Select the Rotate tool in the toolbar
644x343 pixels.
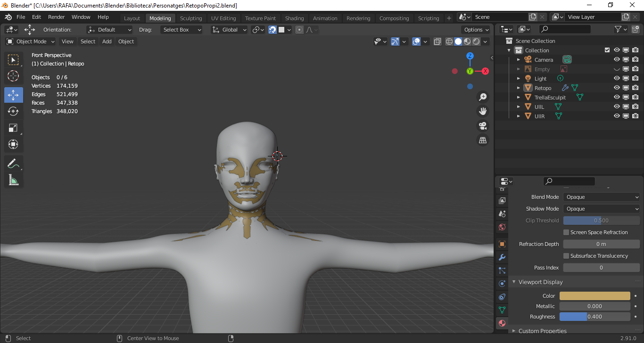pyautogui.click(x=13, y=111)
